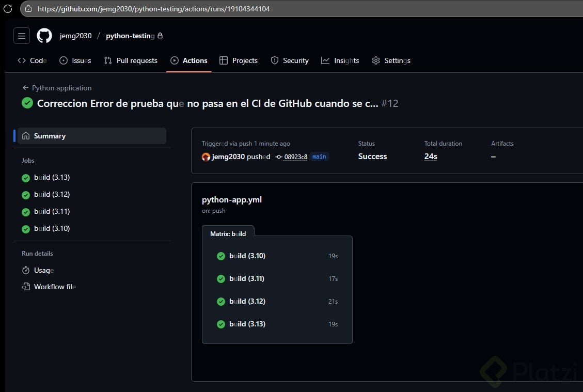
Task: Click 'Triggered via push 1 minute ago' text
Action: click(246, 144)
